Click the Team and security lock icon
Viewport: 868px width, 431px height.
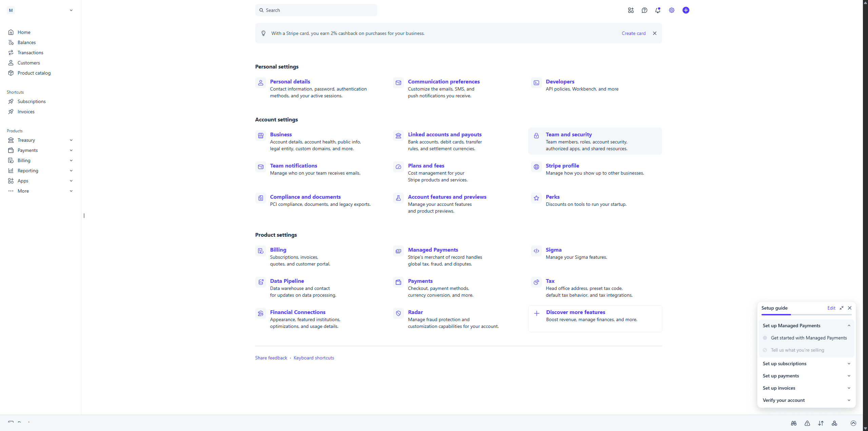tap(536, 136)
